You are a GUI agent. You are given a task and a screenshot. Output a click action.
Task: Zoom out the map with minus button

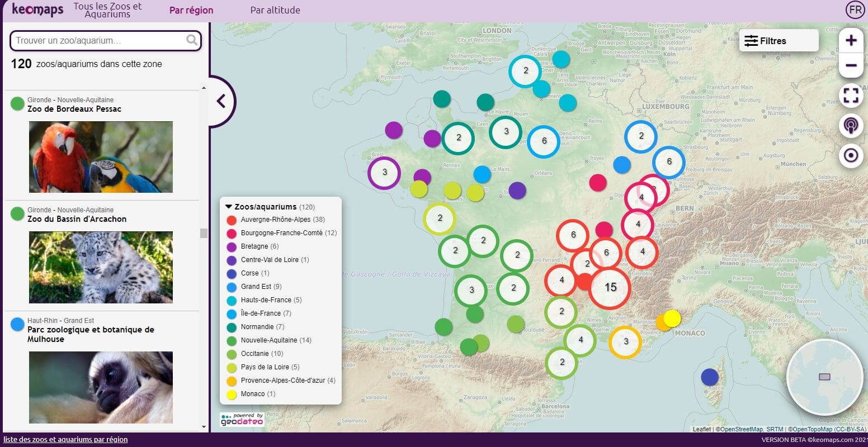(851, 65)
